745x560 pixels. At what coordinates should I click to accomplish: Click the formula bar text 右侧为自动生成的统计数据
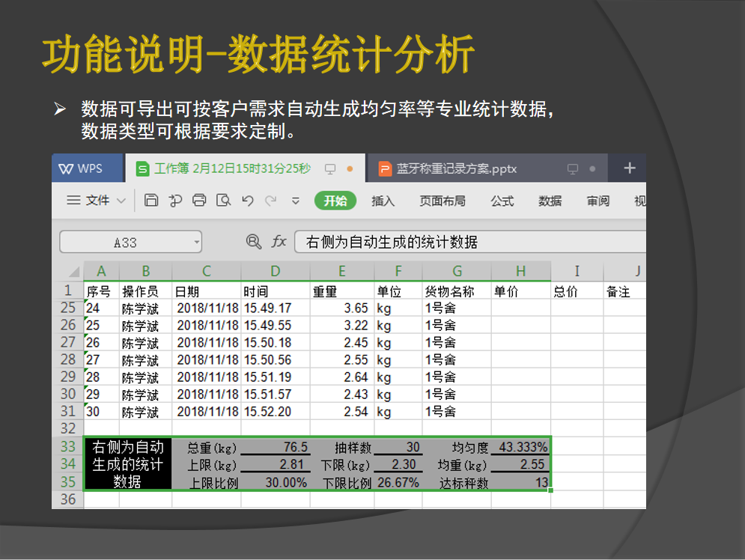tap(392, 243)
